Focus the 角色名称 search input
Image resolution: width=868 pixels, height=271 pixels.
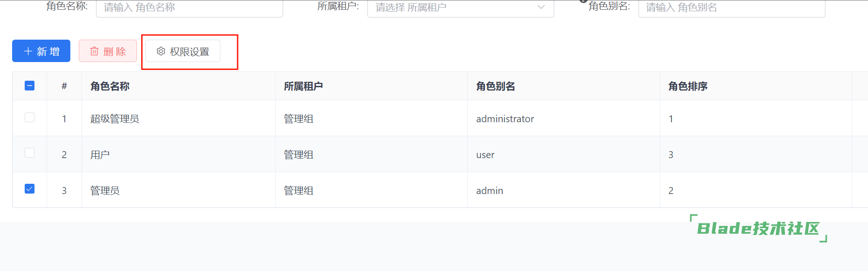tap(189, 7)
